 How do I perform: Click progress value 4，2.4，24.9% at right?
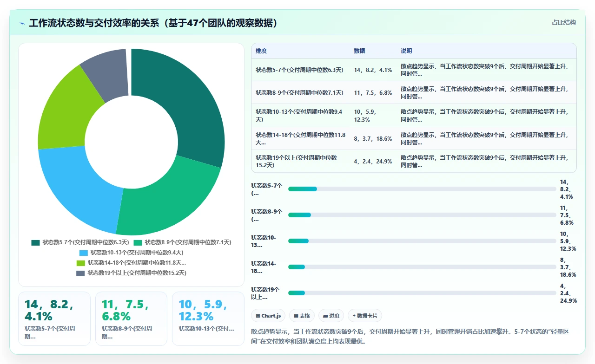569,293
